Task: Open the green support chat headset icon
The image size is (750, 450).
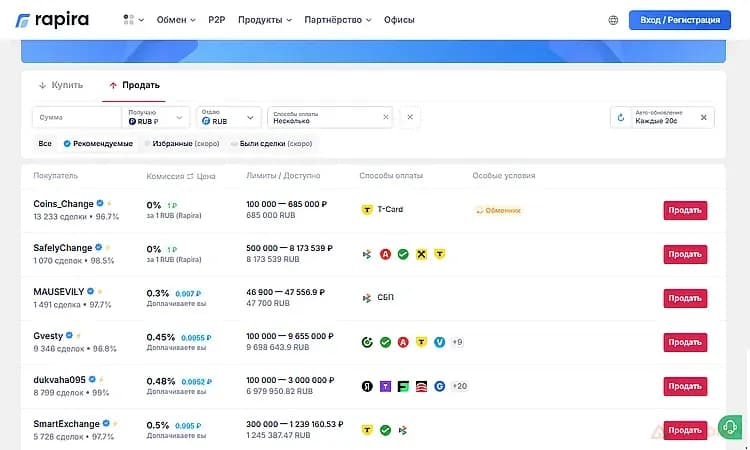Action: click(729, 426)
